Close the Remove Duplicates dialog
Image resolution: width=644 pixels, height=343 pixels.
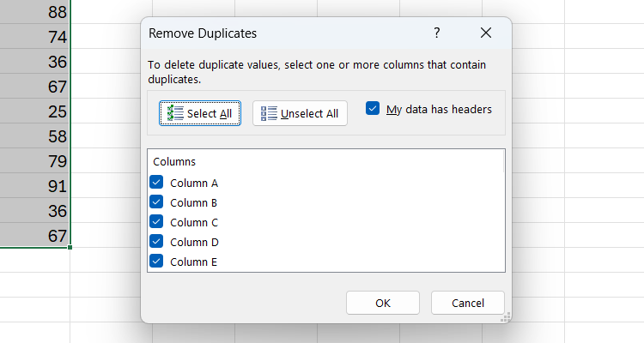pos(486,33)
